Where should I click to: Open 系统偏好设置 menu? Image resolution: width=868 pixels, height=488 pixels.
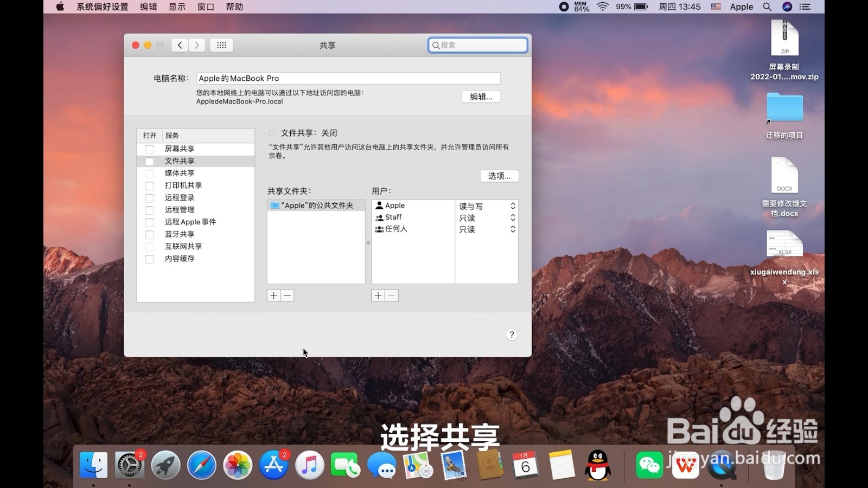point(102,7)
